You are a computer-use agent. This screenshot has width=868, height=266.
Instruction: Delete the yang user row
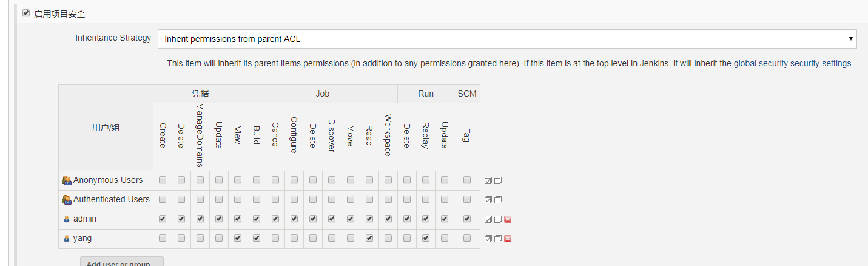tap(508, 239)
